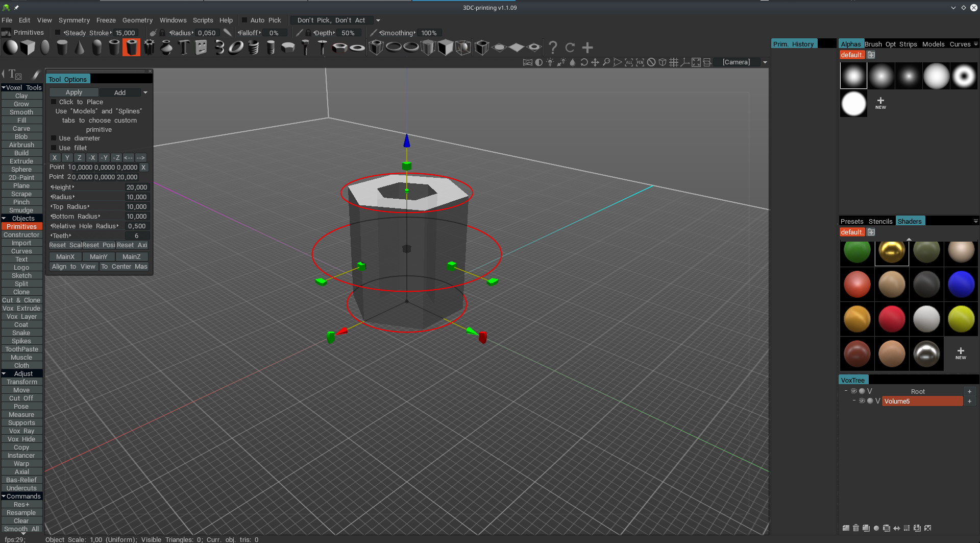Viewport: 980px width, 543px height.
Task: Toggle the Root layer eye icon
Action: click(x=853, y=391)
